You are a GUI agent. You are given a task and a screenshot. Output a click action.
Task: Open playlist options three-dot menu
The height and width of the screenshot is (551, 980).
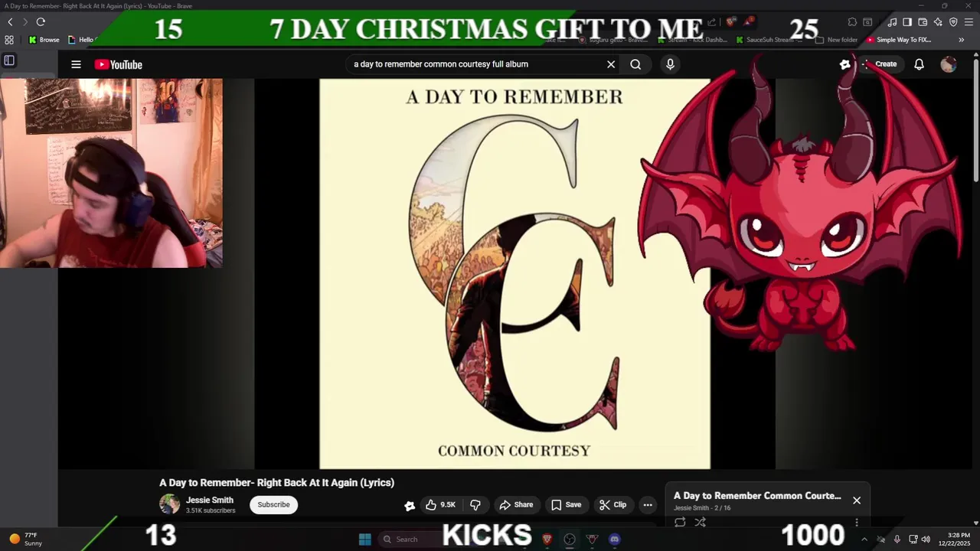point(857,523)
